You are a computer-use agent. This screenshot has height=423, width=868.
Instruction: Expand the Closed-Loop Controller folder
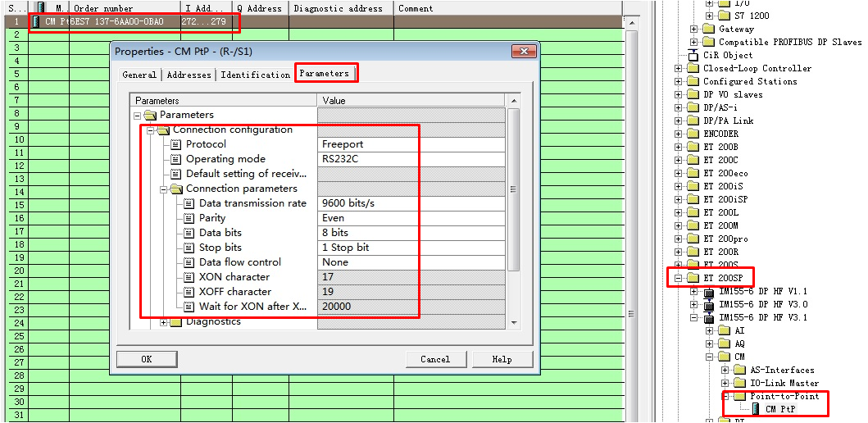coord(678,68)
